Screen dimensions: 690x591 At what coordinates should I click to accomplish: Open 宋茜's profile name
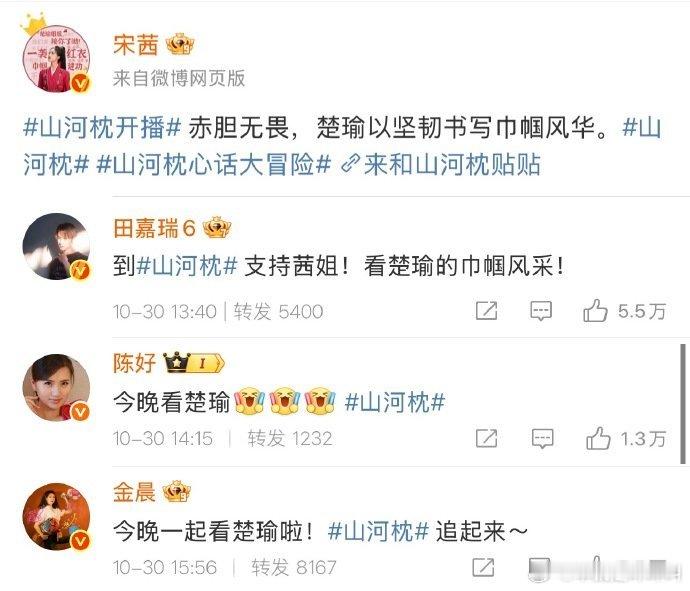tap(135, 45)
